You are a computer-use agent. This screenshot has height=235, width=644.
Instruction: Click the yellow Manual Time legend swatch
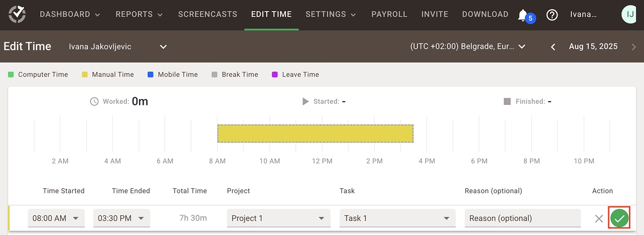click(85, 75)
